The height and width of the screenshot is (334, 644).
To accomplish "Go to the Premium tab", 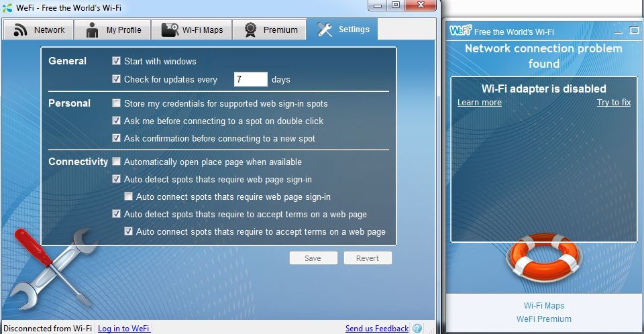I will pyautogui.click(x=270, y=30).
